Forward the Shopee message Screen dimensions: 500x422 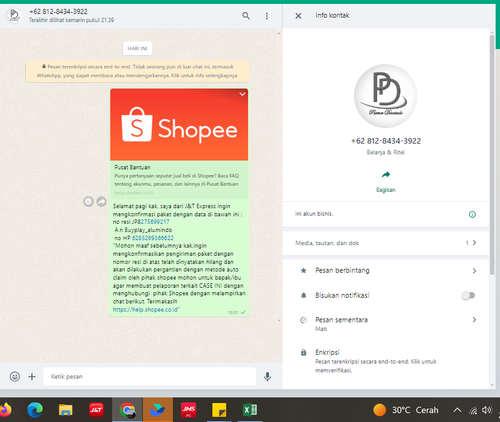(101, 202)
